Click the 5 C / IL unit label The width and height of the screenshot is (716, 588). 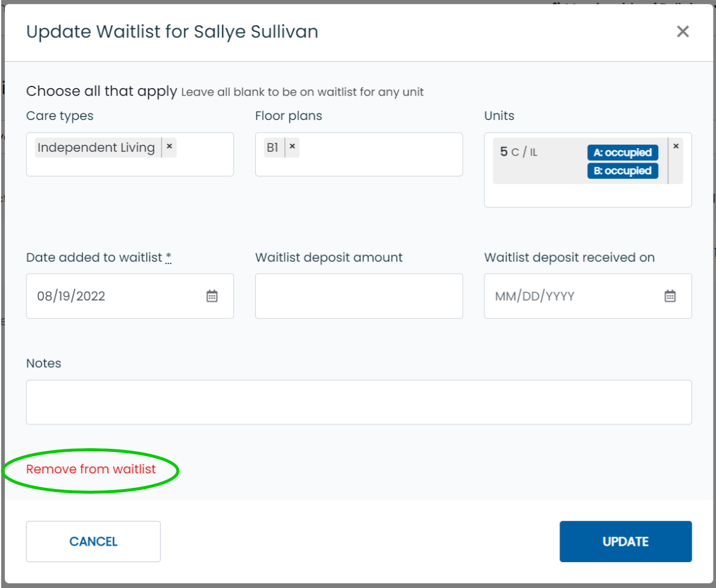tap(519, 152)
